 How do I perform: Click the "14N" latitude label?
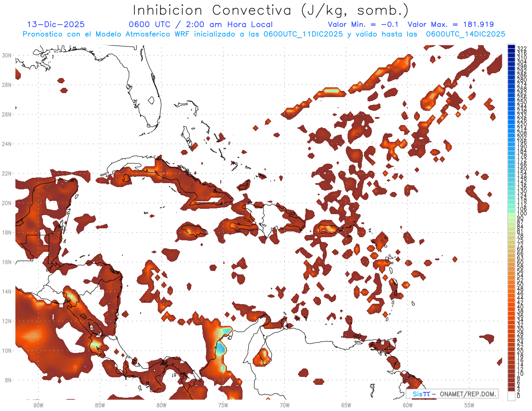pyautogui.click(x=7, y=292)
